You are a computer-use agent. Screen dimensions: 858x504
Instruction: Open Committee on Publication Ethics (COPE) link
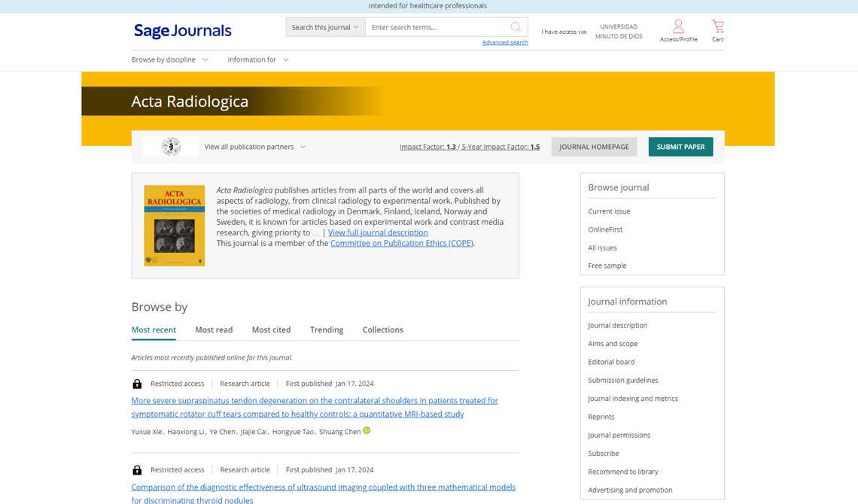point(402,243)
